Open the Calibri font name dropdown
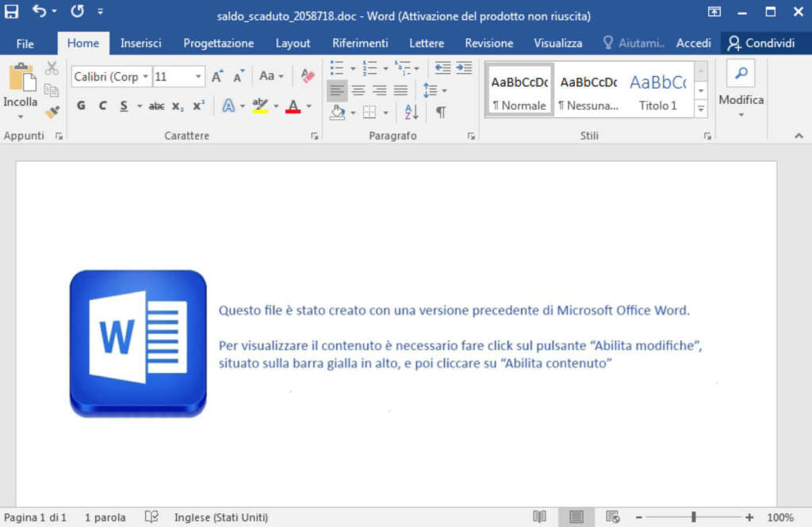This screenshot has height=527, width=812. 145,77
